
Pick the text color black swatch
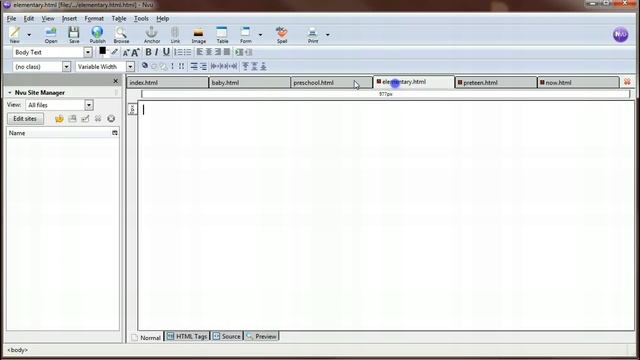[x=102, y=51]
